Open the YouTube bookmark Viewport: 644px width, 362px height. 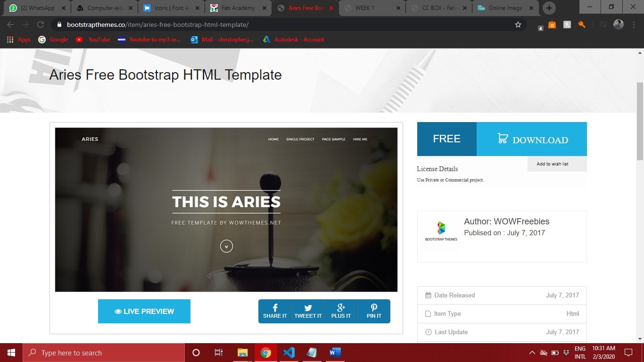93,40
